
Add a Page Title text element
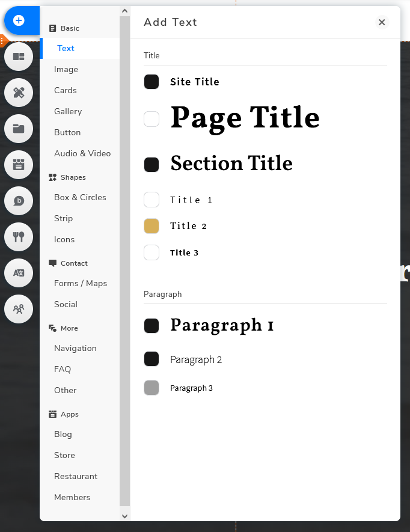(x=245, y=118)
